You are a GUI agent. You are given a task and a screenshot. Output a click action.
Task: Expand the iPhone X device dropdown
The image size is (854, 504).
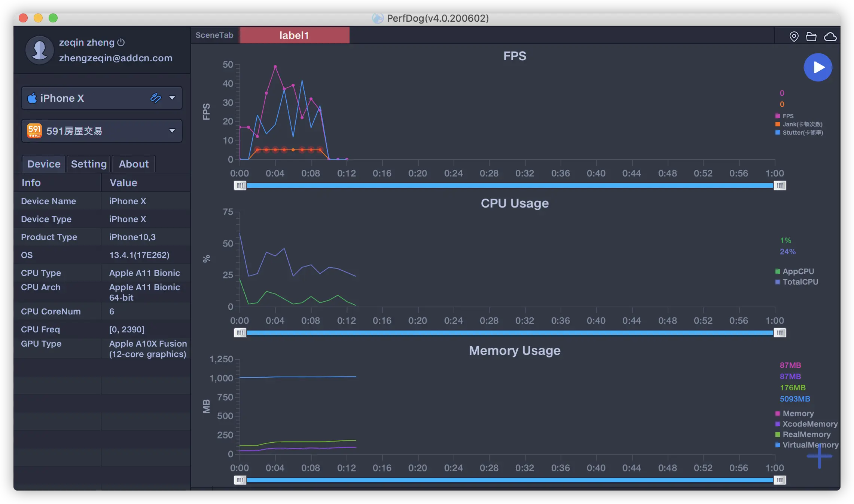172,98
